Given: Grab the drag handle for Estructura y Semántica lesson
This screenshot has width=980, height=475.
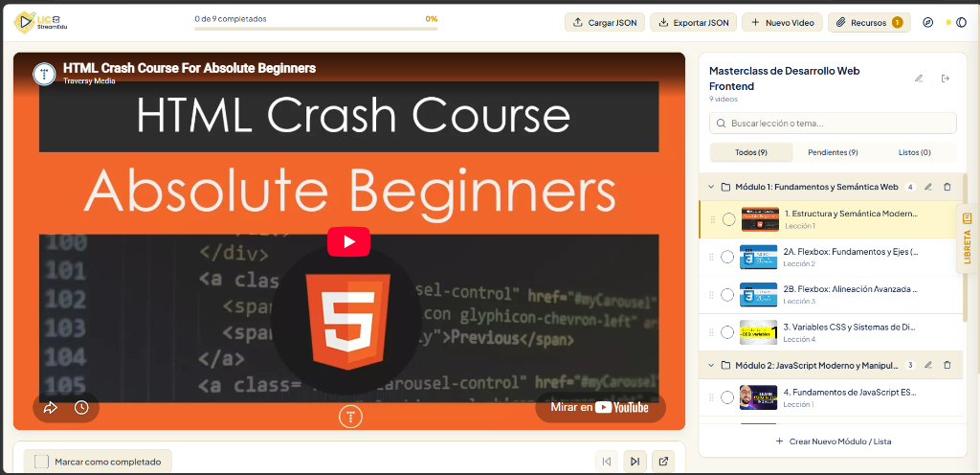Looking at the screenshot, I should tap(712, 219).
